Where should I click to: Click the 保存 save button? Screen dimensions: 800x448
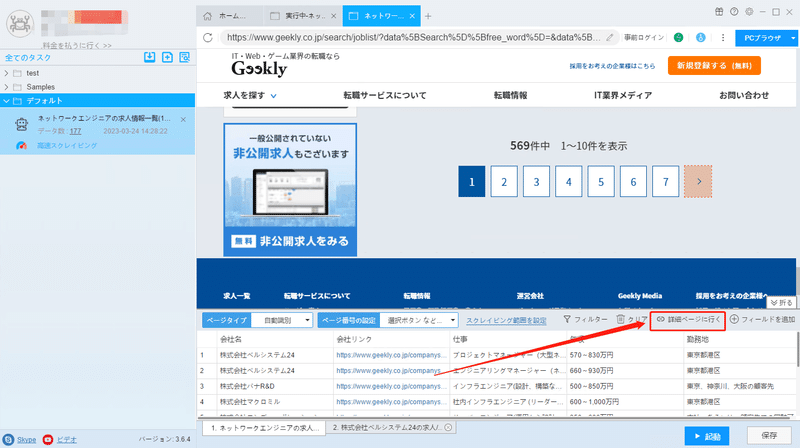(769, 436)
